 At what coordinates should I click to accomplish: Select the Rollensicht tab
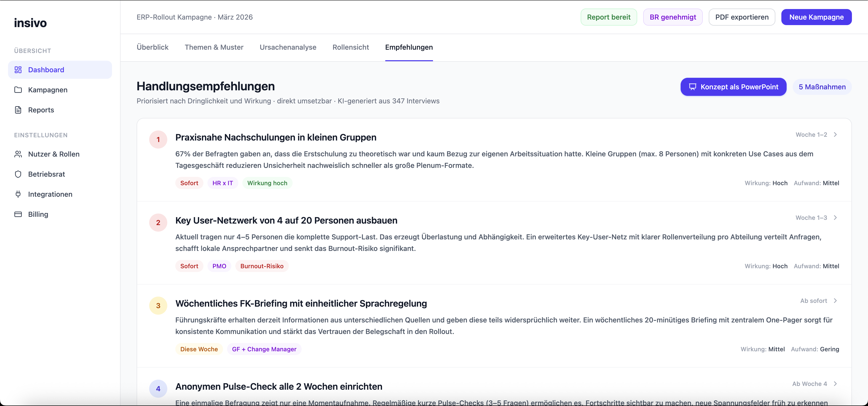pyautogui.click(x=350, y=47)
